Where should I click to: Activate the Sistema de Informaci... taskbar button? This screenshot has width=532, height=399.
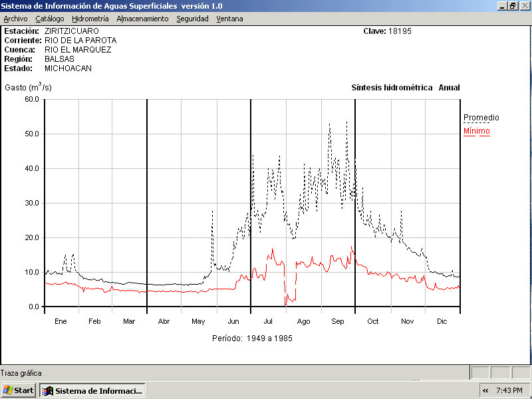click(x=92, y=390)
